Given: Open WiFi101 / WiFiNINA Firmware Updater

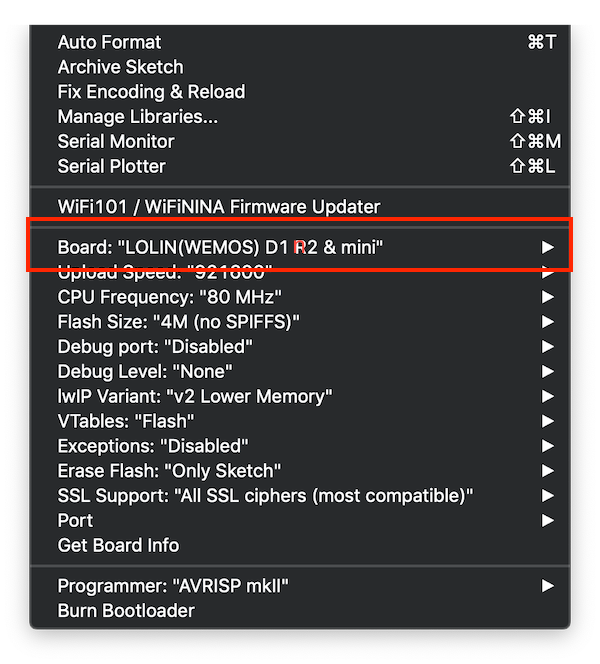Looking at the screenshot, I should click(219, 207).
